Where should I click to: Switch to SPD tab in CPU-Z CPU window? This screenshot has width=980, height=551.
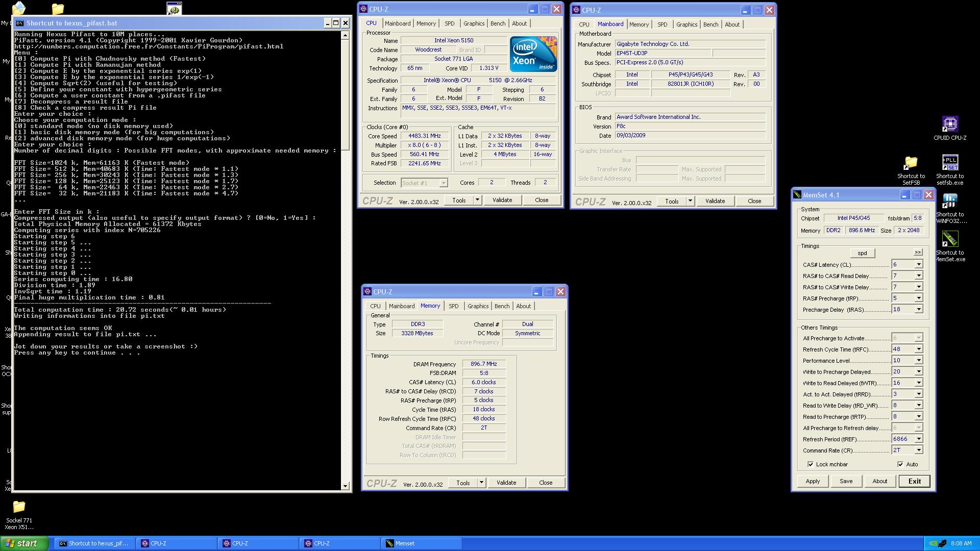point(449,23)
